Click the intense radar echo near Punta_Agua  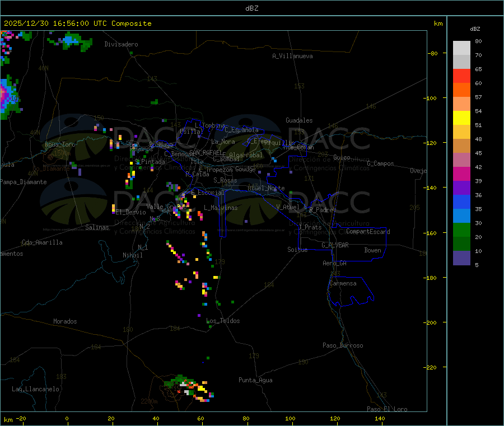click(189, 388)
